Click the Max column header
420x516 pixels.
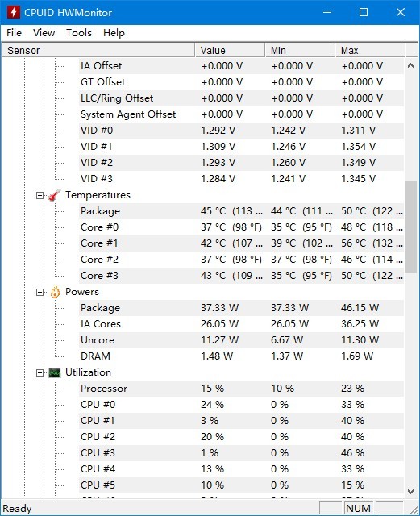pyautogui.click(x=370, y=50)
